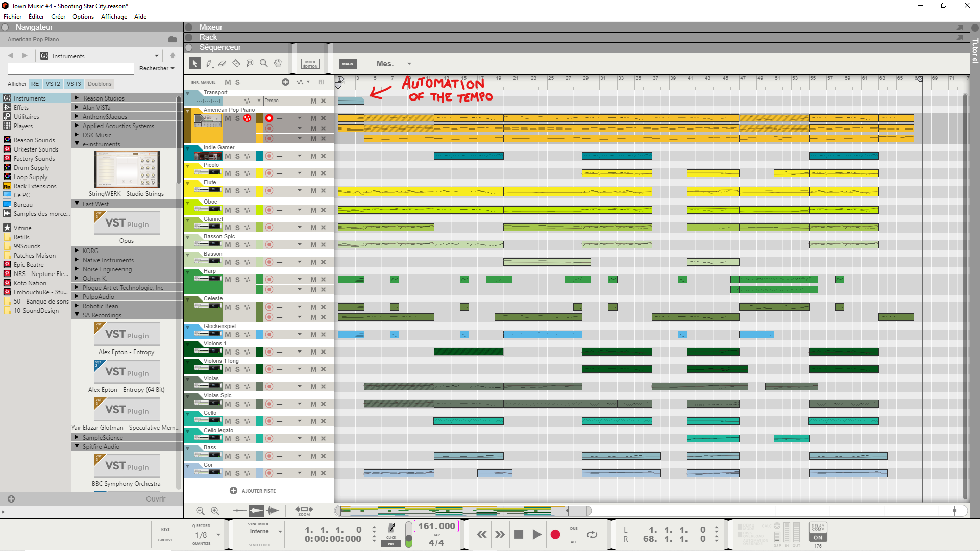Select the Eraser tool

[x=223, y=63]
